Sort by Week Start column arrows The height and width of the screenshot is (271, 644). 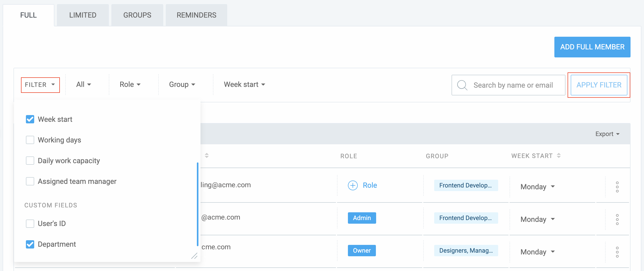point(559,156)
